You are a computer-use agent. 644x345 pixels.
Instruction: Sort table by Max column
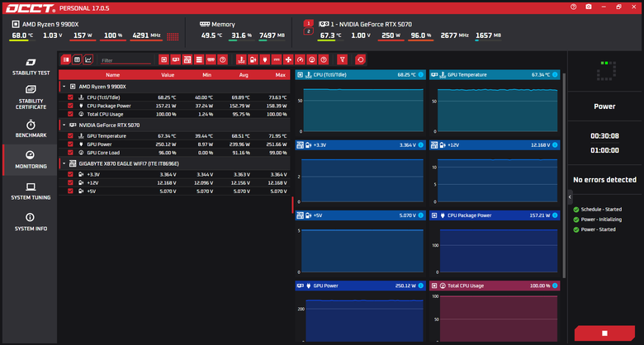(x=281, y=75)
